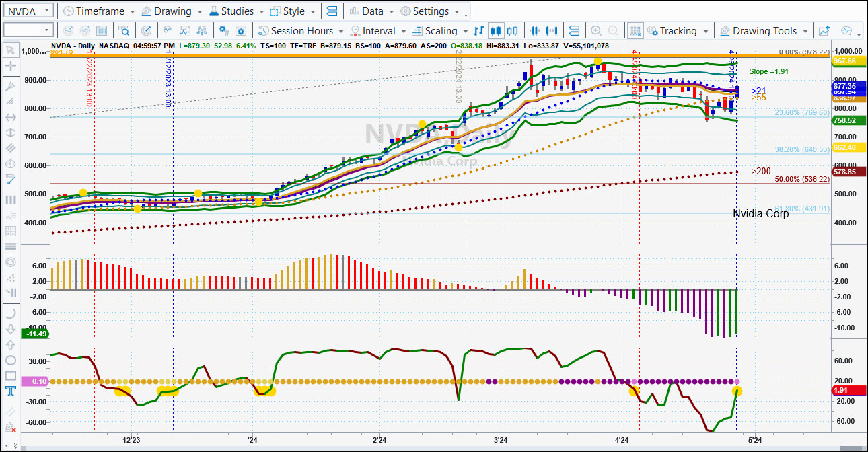Open the Timeframe menu
The image size is (868, 452).
point(99,11)
